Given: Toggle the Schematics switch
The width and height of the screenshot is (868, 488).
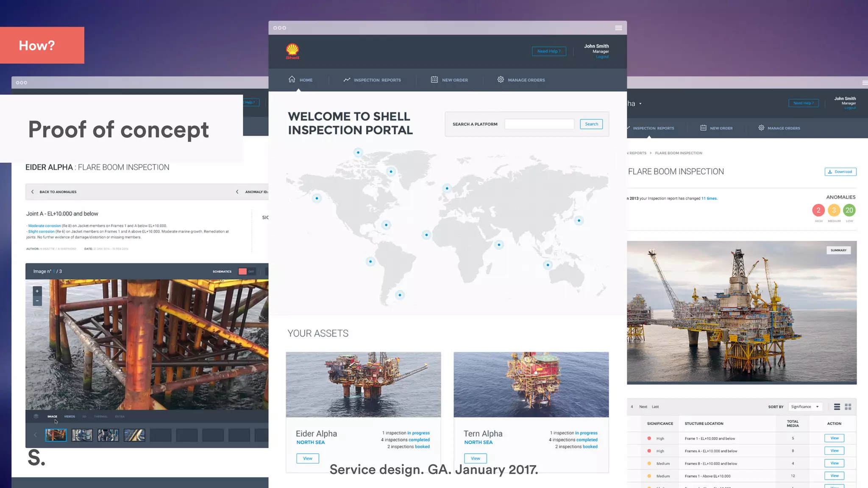Looking at the screenshot, I should [246, 272].
